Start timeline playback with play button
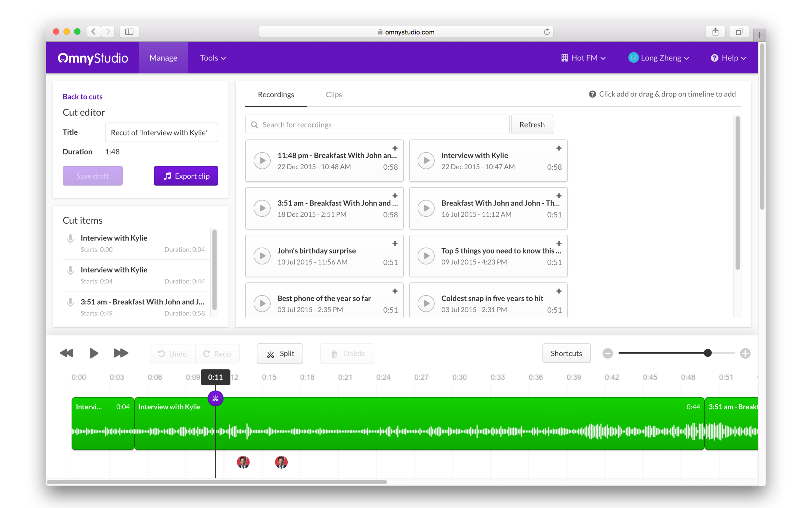The image size is (812, 508). [x=94, y=353]
